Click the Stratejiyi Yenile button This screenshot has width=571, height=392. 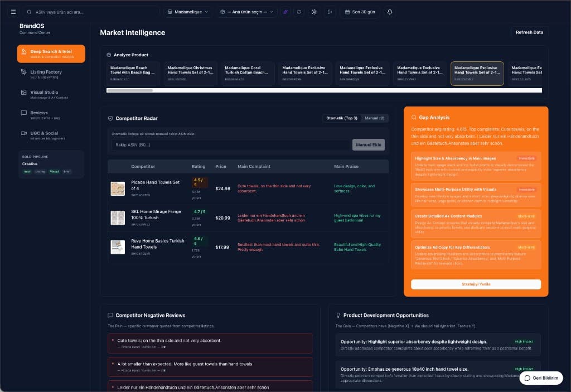click(476, 284)
